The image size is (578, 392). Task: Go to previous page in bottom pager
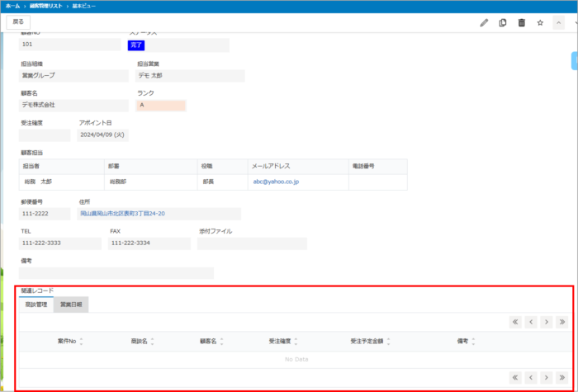(531, 377)
